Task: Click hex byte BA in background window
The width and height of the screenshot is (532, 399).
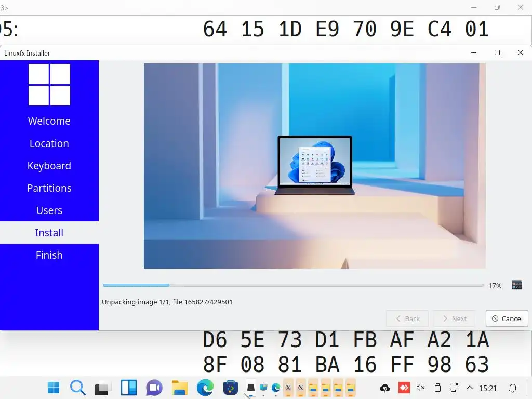Action: tap(327, 365)
